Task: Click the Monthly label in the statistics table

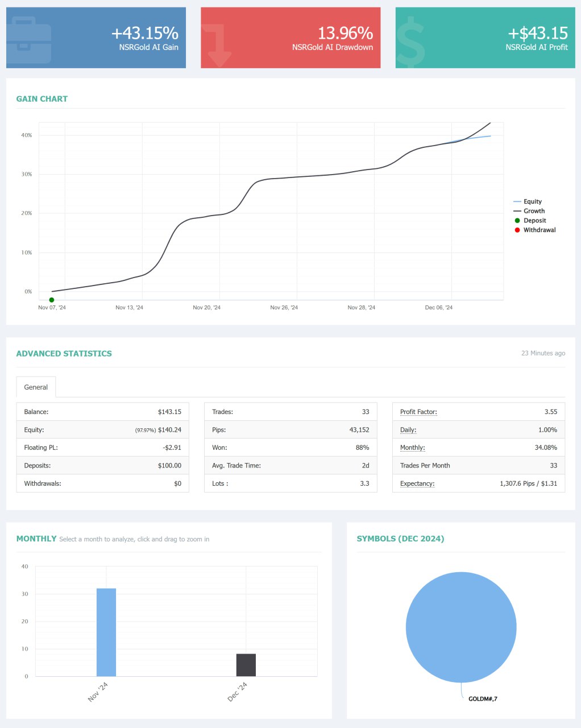Action: click(x=412, y=448)
